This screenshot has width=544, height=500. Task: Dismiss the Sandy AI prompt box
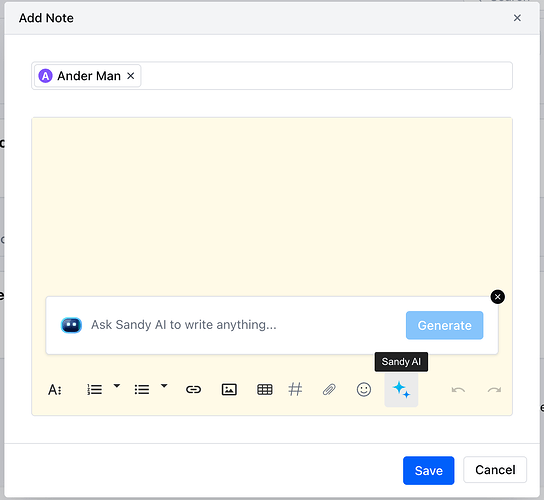point(498,297)
